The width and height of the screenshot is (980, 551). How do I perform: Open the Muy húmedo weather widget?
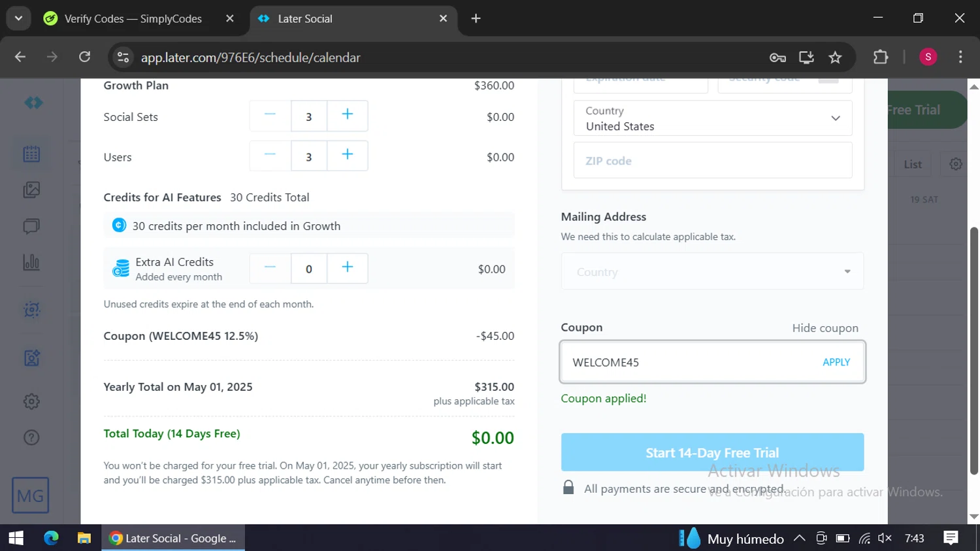coord(731,539)
